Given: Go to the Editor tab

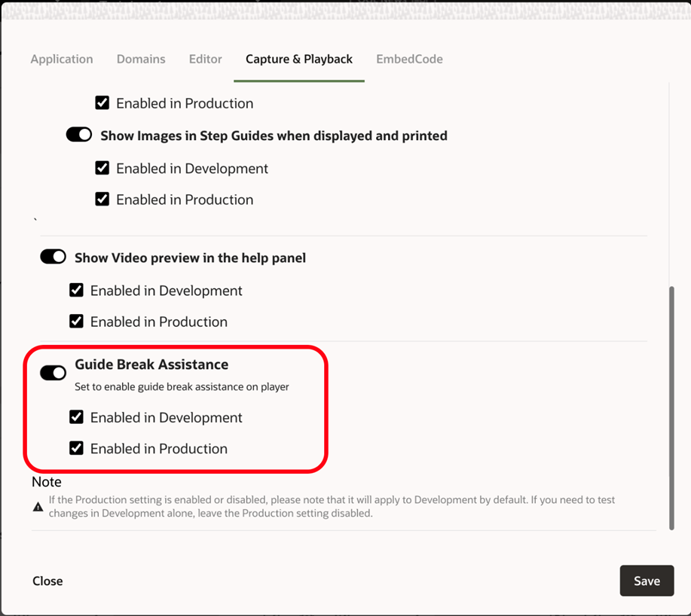Looking at the screenshot, I should point(205,59).
